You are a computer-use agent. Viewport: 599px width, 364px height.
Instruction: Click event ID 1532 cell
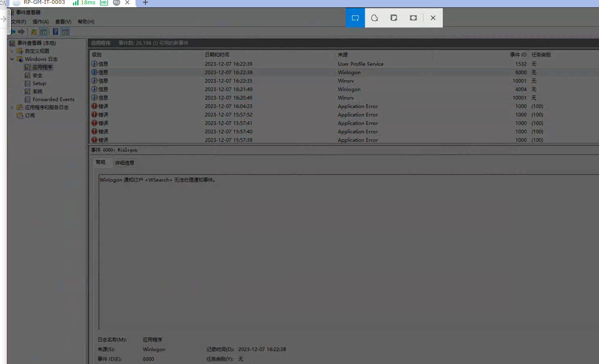tap(521, 64)
